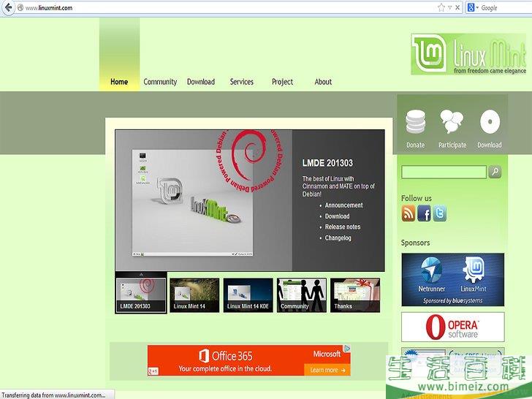Click the Follow us heading text
This screenshot has width=532, height=399.
point(417,198)
